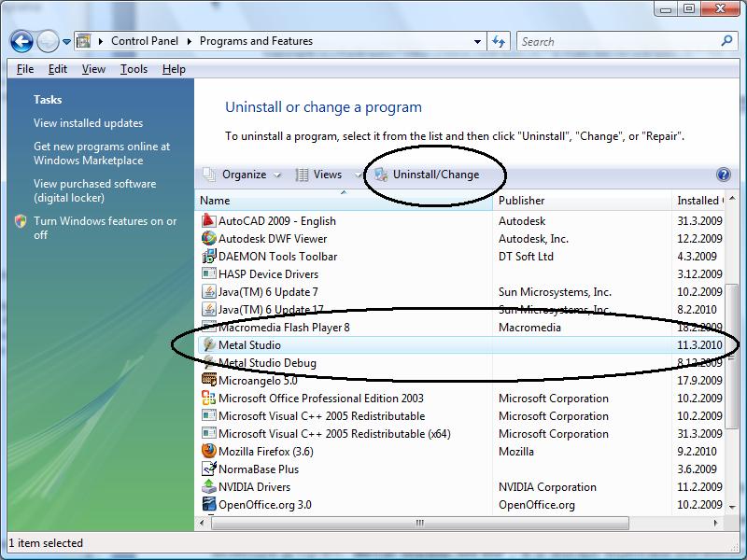Screen dimensions: 747x560
Task: Open View purchased software link
Action: tap(95, 190)
